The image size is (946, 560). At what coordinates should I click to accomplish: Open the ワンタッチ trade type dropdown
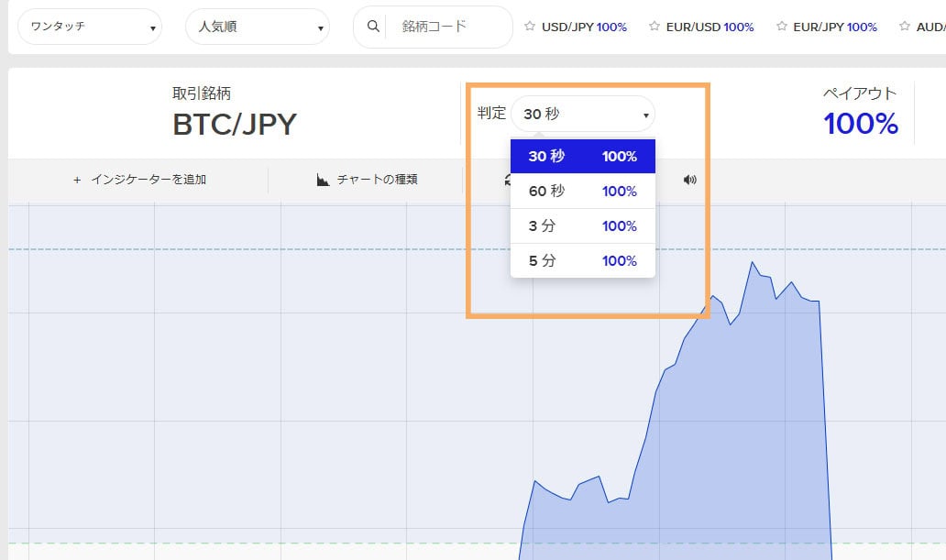90,27
